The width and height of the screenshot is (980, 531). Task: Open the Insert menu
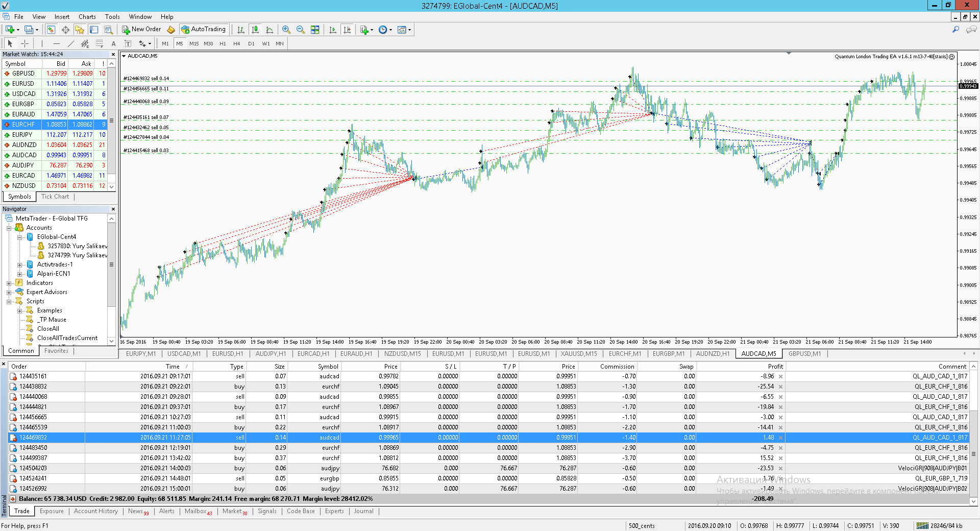point(62,17)
